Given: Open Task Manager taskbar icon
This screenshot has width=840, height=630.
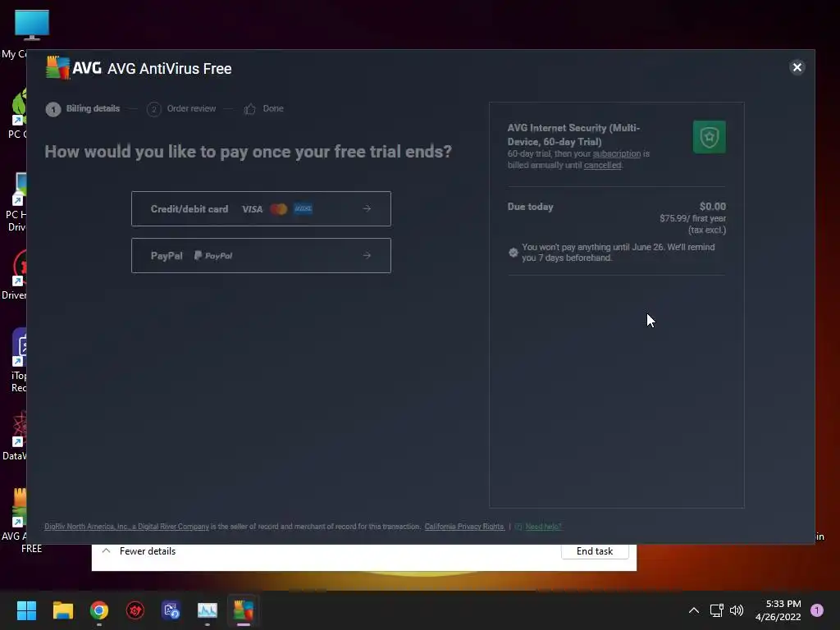Looking at the screenshot, I should 208,610.
